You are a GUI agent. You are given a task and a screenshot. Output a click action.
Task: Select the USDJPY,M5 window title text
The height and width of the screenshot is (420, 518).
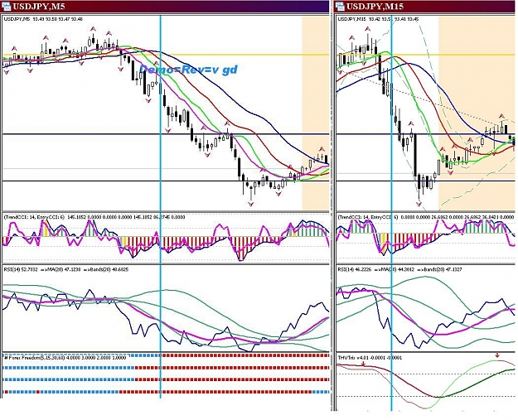[39, 7]
